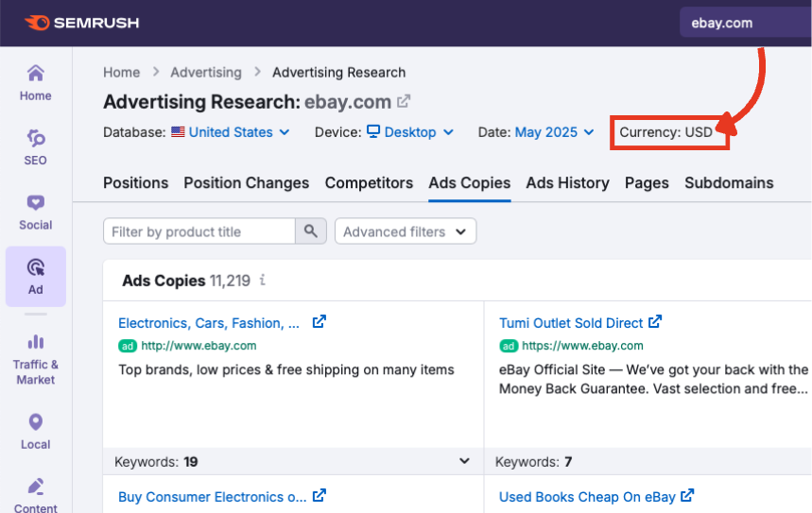Expand the Keywords 19 chevron
Image resolution: width=812 pixels, height=513 pixels.
(x=464, y=461)
